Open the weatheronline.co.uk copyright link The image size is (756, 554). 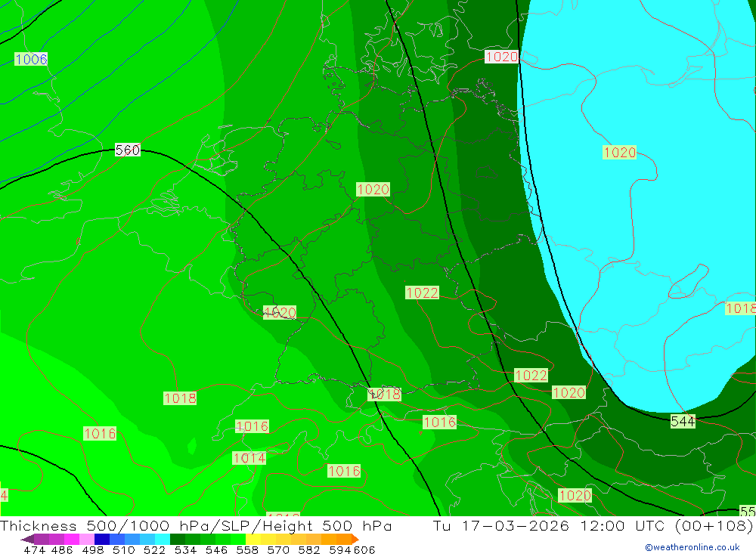click(692, 547)
